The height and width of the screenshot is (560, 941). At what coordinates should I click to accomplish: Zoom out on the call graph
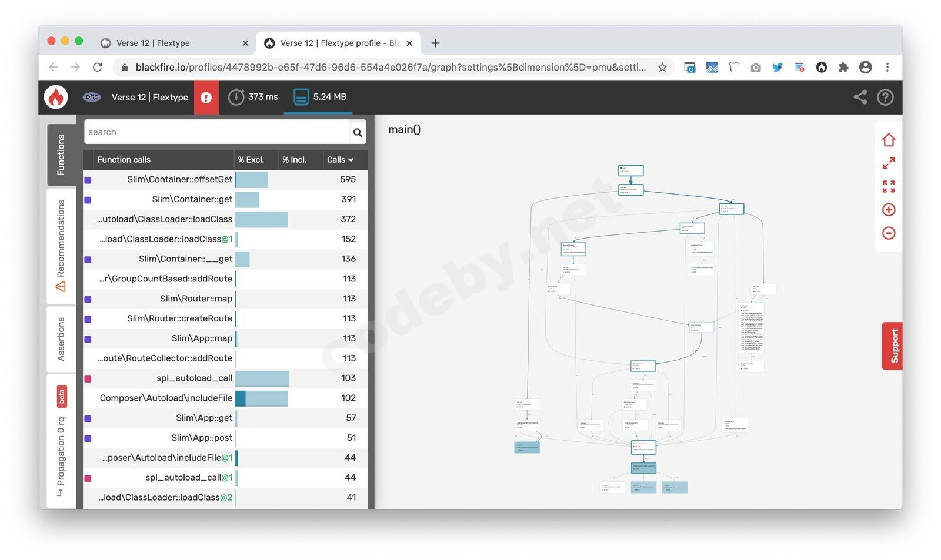tap(888, 233)
